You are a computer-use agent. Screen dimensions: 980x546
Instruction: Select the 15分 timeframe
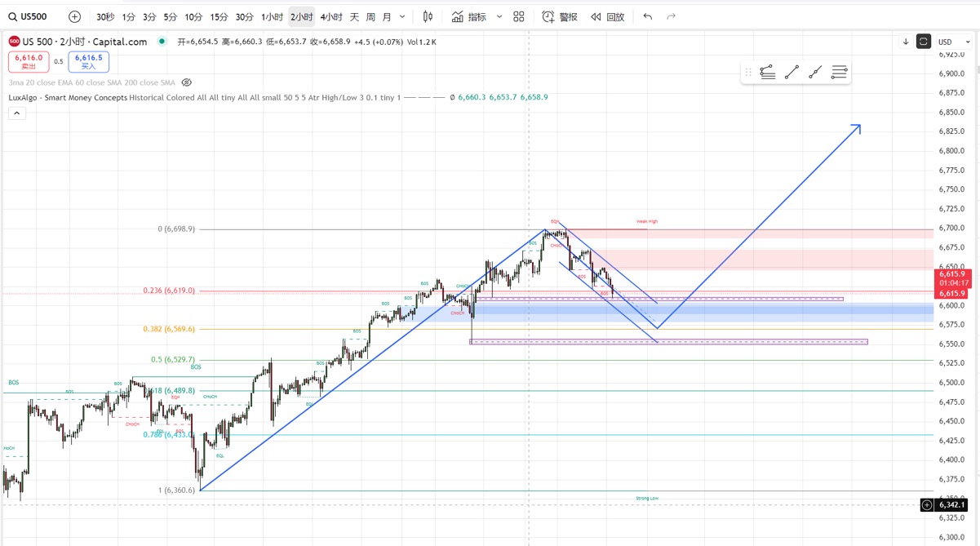point(219,16)
